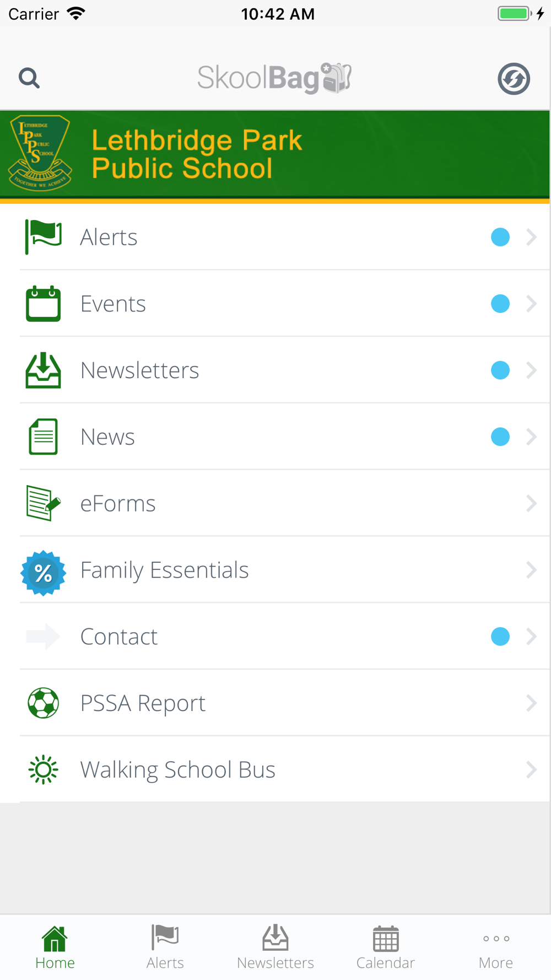The image size is (551, 980).
Task: Switch to the Calendar bottom tab
Action: pos(386,948)
